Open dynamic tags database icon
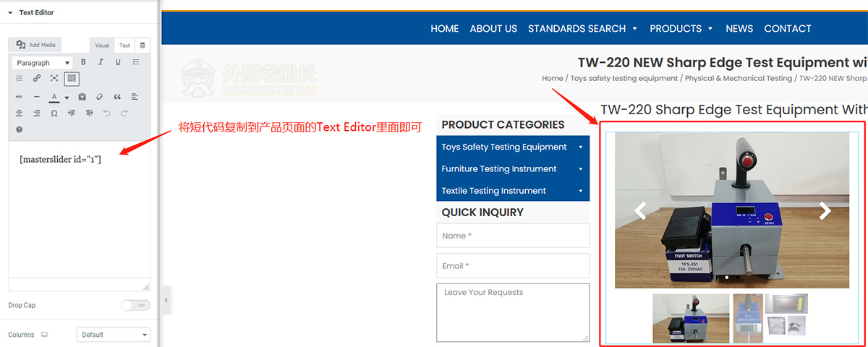 coord(142,45)
